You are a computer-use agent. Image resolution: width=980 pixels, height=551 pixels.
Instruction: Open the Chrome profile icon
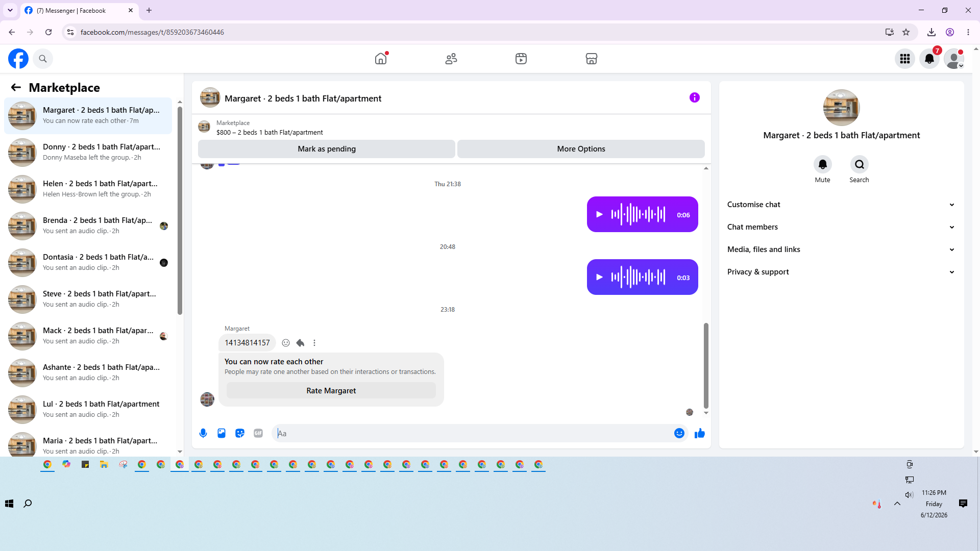point(950,32)
